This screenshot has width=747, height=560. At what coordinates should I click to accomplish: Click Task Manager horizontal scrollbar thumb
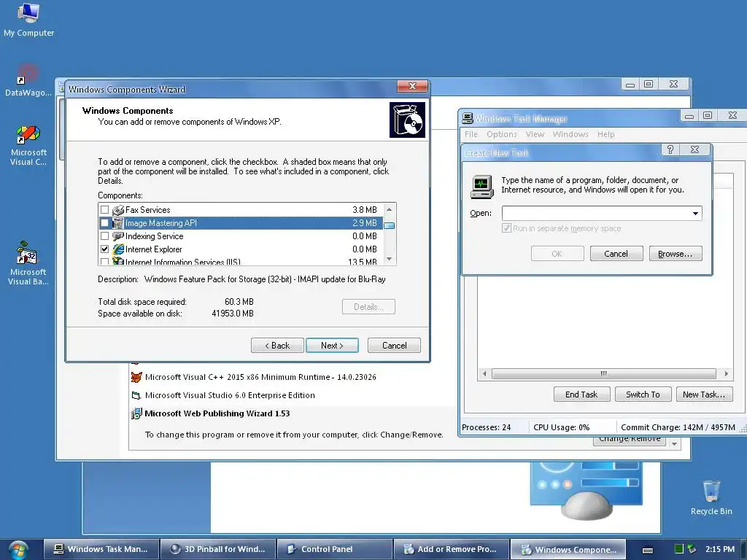pos(603,373)
